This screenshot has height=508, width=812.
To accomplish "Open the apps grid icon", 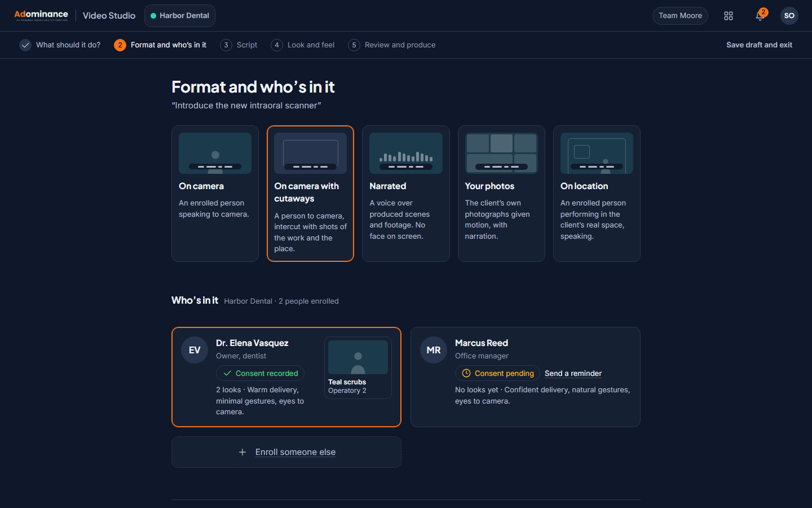I will [x=729, y=16].
